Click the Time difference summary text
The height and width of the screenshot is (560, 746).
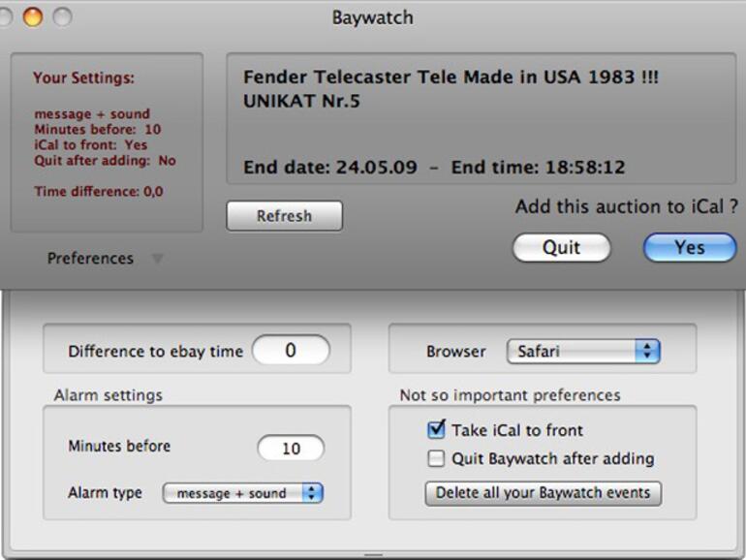[x=99, y=192]
